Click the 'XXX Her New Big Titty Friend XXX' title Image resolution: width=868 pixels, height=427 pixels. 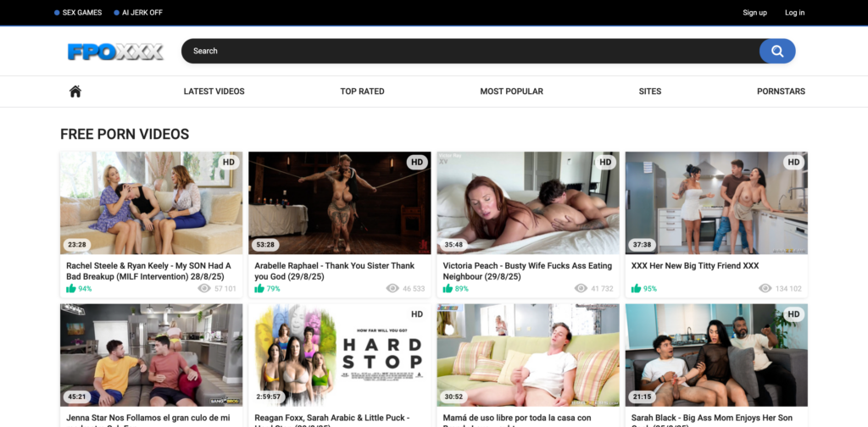click(x=695, y=266)
